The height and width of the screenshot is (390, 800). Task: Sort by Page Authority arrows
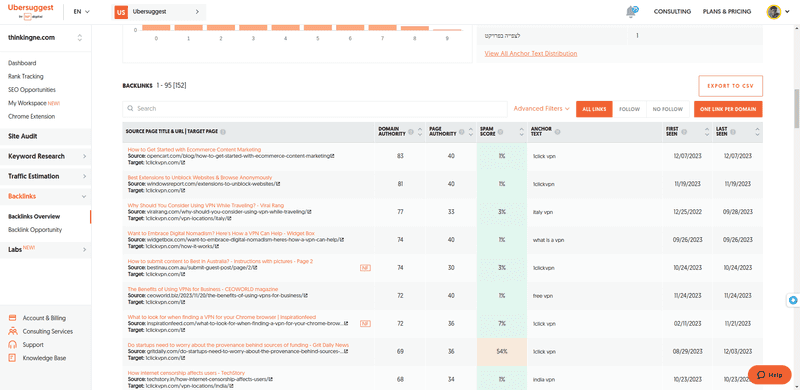469,132
